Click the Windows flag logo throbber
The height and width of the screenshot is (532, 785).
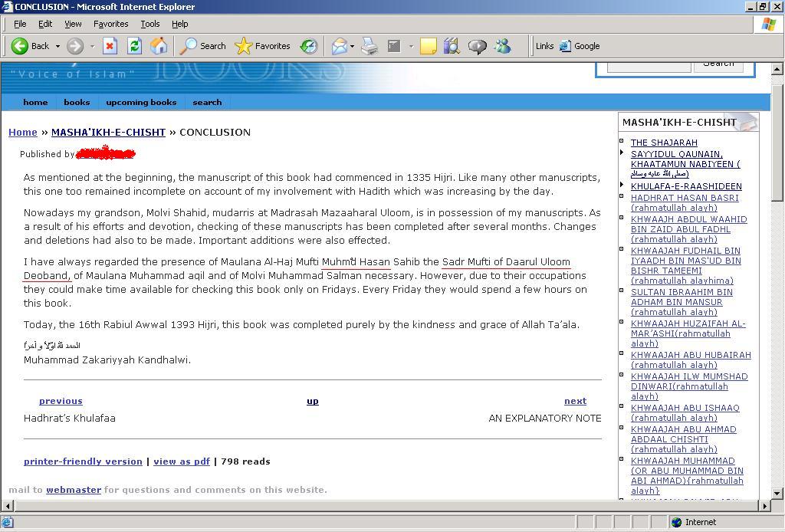(768, 24)
